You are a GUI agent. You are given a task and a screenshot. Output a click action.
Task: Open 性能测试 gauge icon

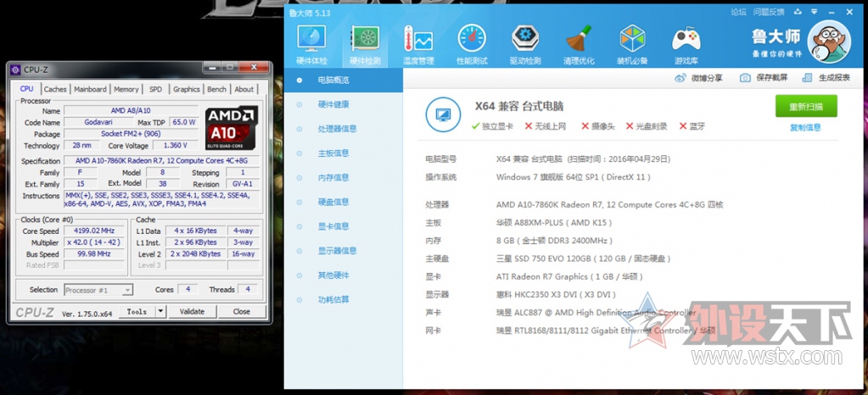pyautogui.click(x=472, y=39)
